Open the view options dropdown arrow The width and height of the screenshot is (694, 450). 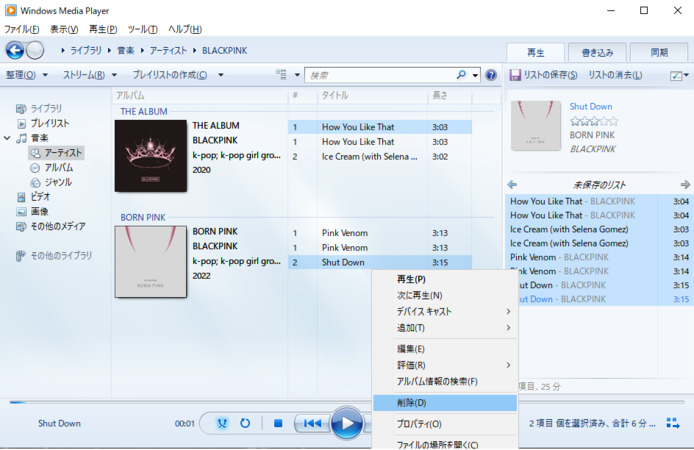pyautogui.click(x=297, y=75)
